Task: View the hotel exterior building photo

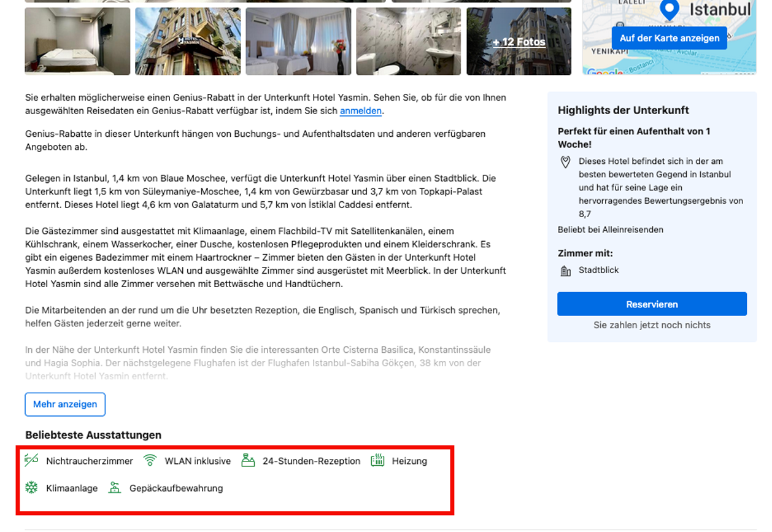Action: pyautogui.click(x=188, y=41)
